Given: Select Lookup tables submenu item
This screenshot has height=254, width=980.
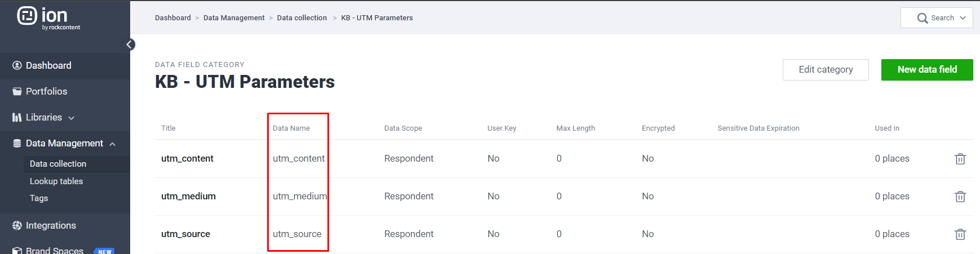Looking at the screenshot, I should [x=56, y=181].
